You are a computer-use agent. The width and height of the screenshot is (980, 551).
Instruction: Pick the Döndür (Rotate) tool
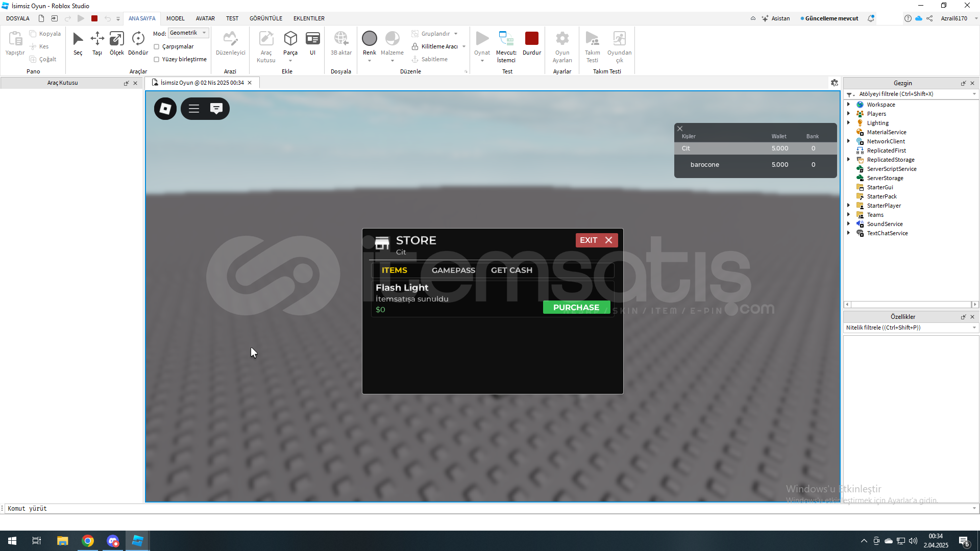pyautogui.click(x=138, y=43)
